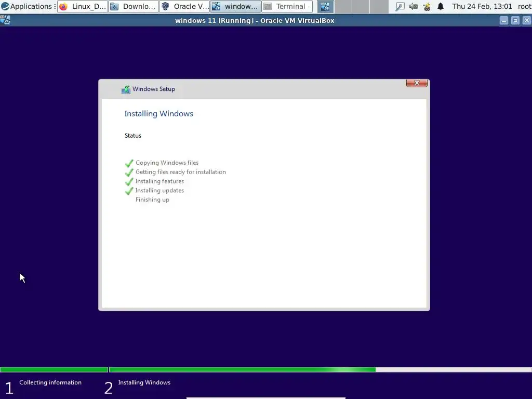
Task: Minimize the VirtualBox VM window
Action: point(504,21)
